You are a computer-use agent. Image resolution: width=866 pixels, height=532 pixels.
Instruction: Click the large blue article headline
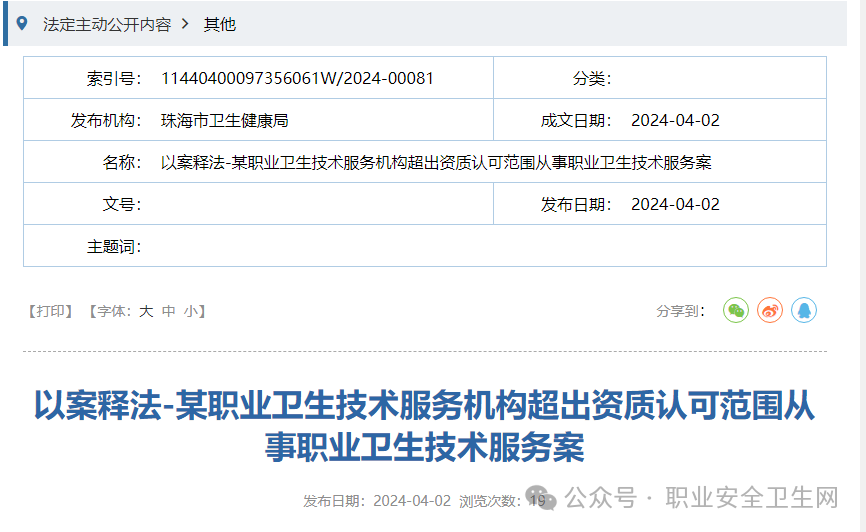coord(425,426)
